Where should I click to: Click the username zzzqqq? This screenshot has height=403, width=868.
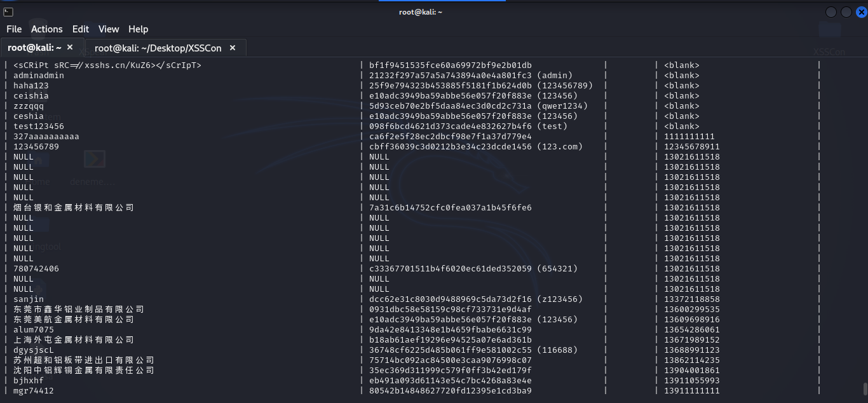29,106
